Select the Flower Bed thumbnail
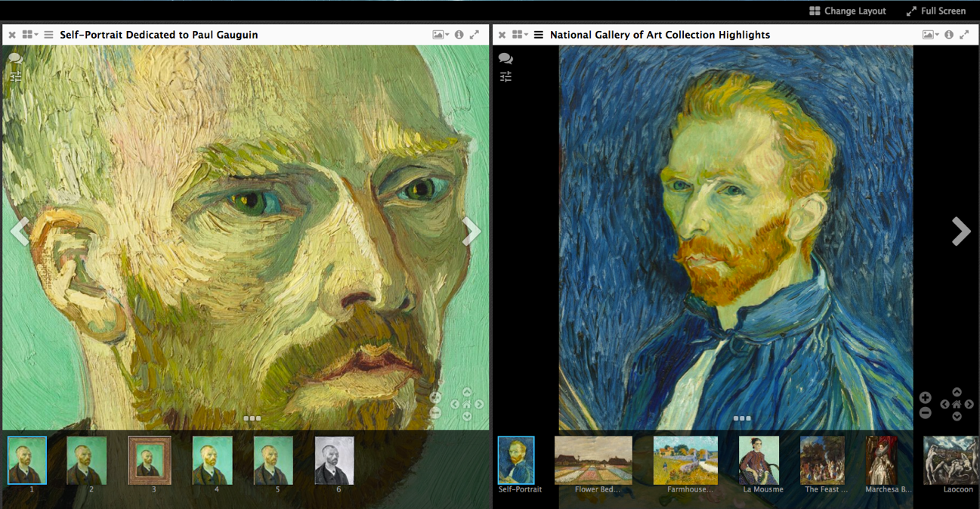The image size is (980, 509). click(593, 461)
